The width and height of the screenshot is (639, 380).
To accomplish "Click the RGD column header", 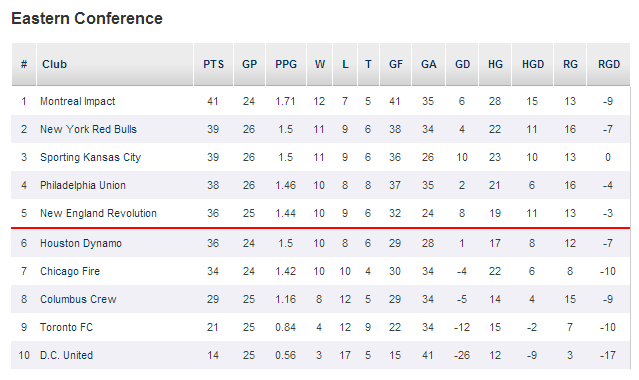I will [x=608, y=64].
